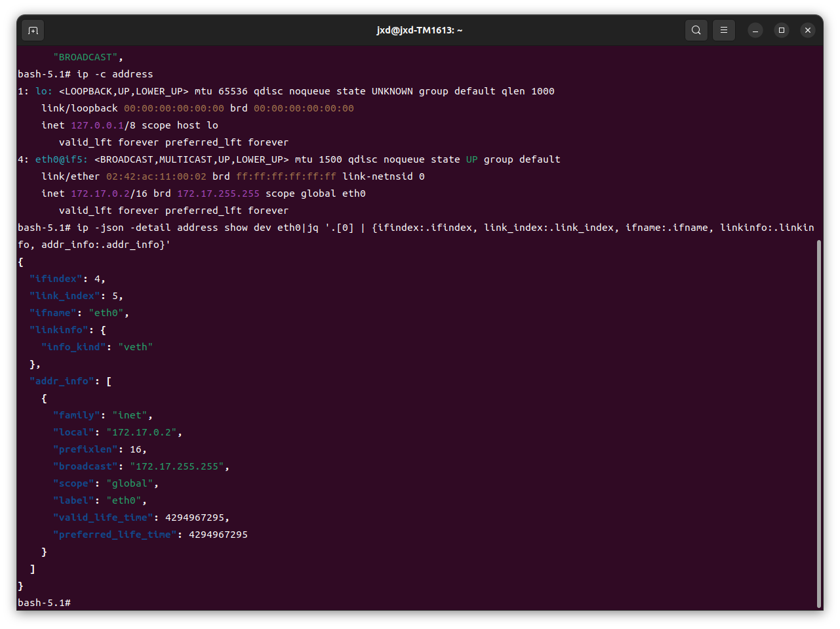Click the "link_index" JSON key

coord(65,296)
